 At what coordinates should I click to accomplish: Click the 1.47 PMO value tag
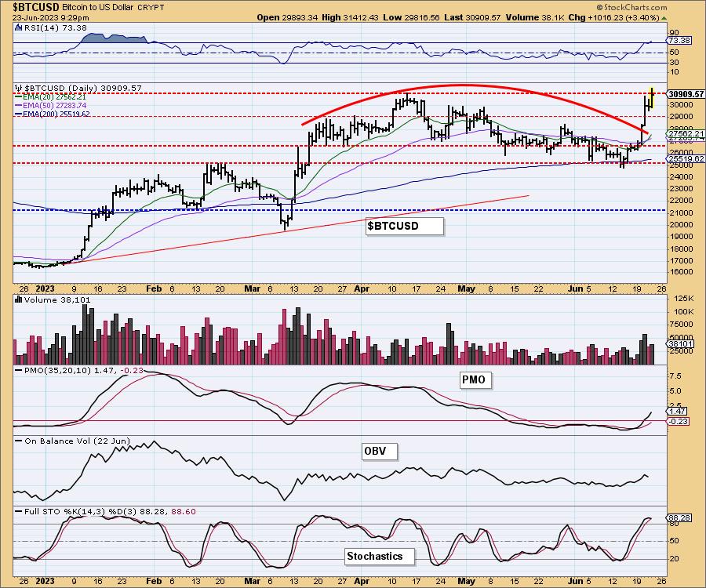click(x=677, y=411)
